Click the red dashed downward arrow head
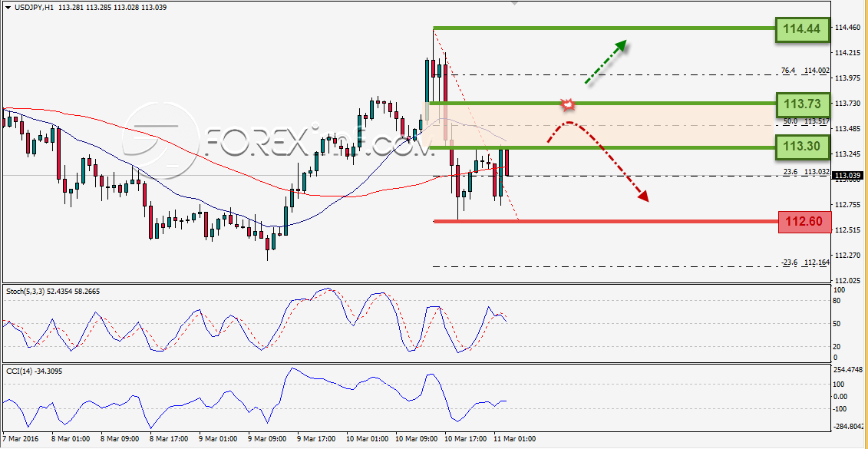Image resolution: width=868 pixels, height=449 pixels. 642,195
